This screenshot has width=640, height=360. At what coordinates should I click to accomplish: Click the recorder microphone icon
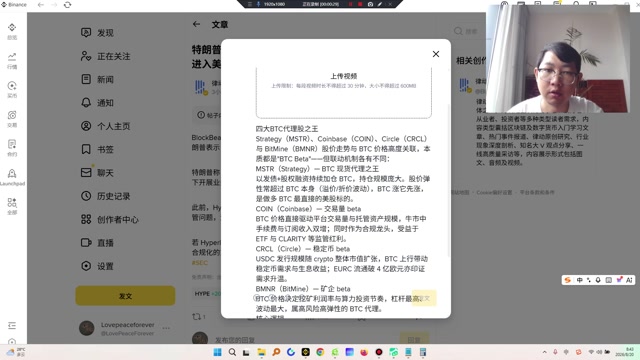point(258,4)
